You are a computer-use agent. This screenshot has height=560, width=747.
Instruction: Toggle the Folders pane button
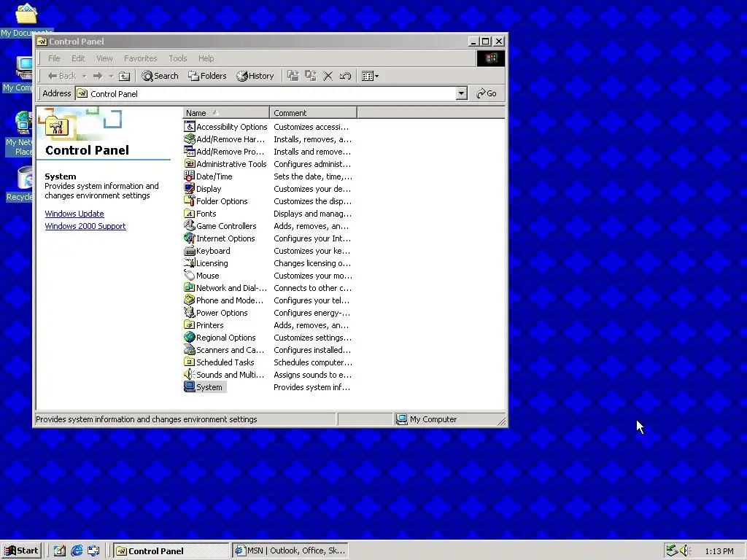pyautogui.click(x=207, y=76)
